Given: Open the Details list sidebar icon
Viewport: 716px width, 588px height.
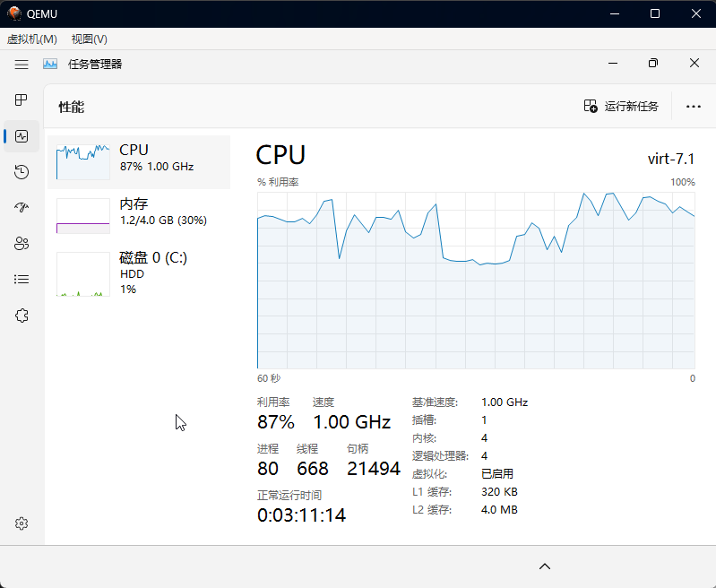Looking at the screenshot, I should coord(22,279).
